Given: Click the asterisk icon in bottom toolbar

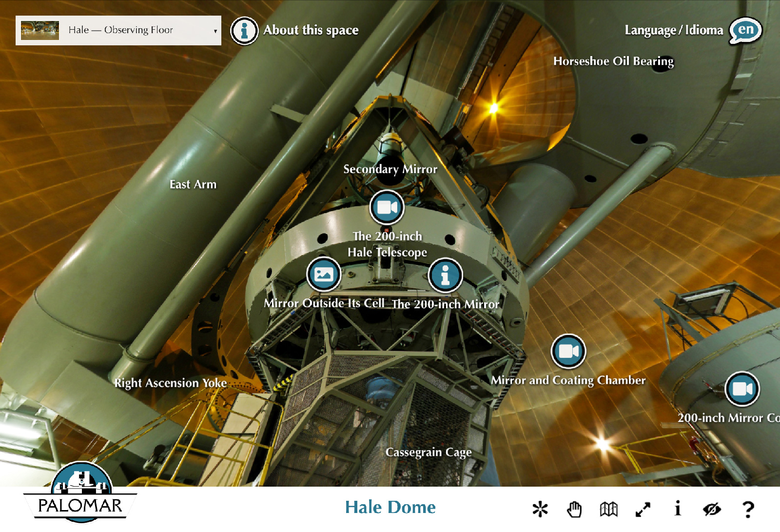Looking at the screenshot, I should pos(540,509).
